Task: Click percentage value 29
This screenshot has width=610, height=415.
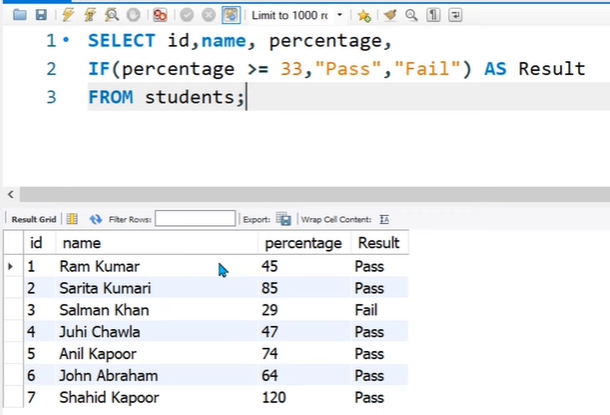Action: pyautogui.click(x=270, y=310)
